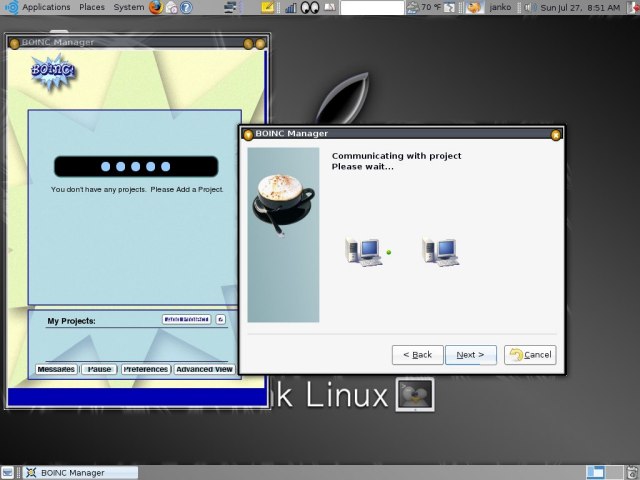
Task: Open the Places menu
Action: click(x=92, y=7)
